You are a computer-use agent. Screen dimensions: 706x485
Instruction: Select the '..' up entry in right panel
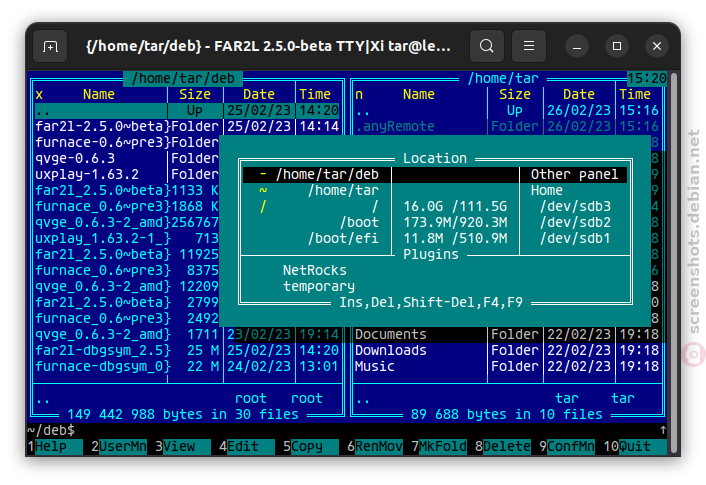[507, 110]
